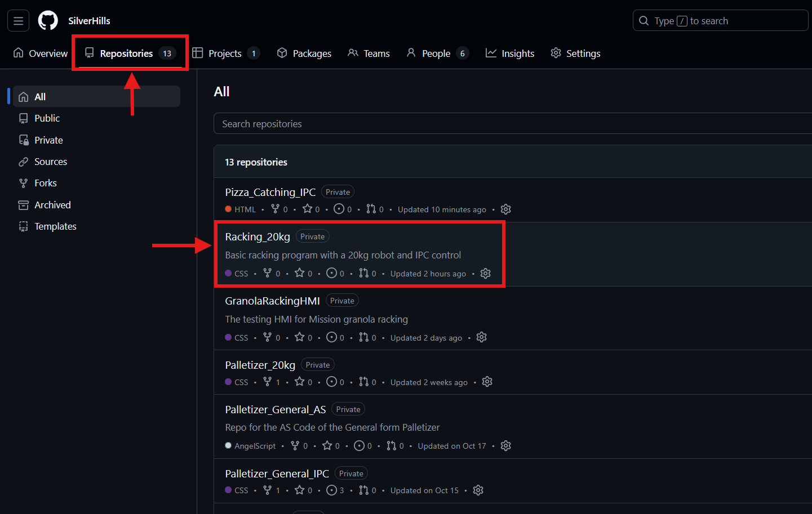Click 'Updated 10 minutes ago' text
The image size is (812, 514).
(x=442, y=209)
